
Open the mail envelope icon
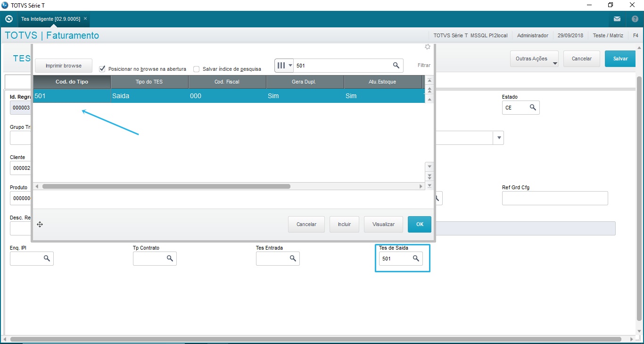pyautogui.click(x=617, y=19)
